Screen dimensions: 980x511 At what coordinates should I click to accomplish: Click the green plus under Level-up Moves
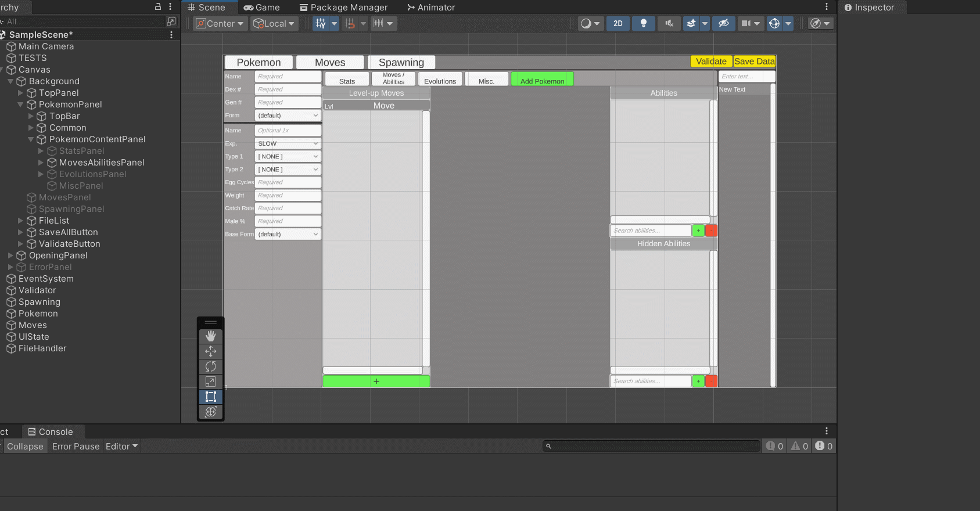[x=376, y=381]
